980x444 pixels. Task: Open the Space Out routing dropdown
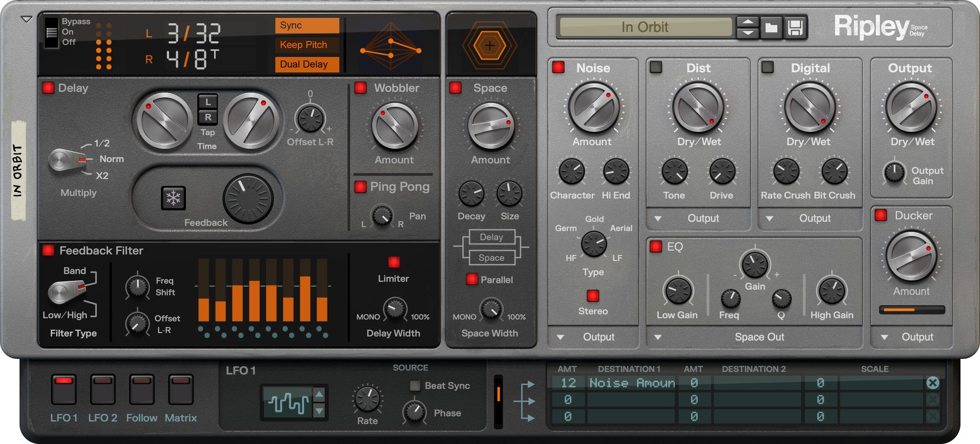click(658, 337)
